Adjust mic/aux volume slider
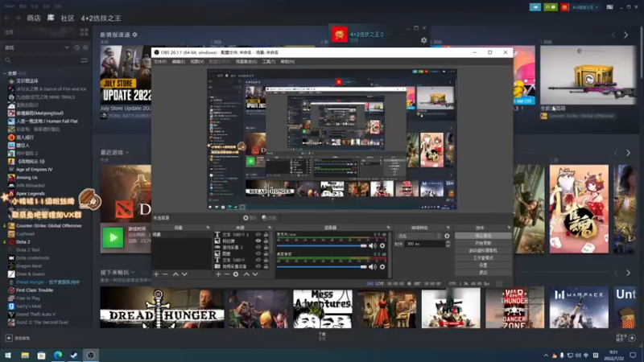The height and width of the screenshot is (362, 644). click(321, 246)
